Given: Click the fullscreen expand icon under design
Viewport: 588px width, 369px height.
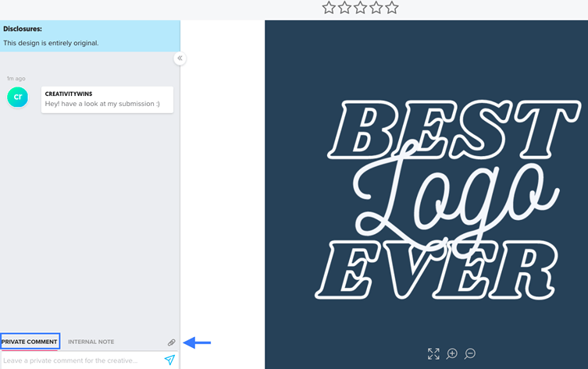Looking at the screenshot, I should [433, 353].
